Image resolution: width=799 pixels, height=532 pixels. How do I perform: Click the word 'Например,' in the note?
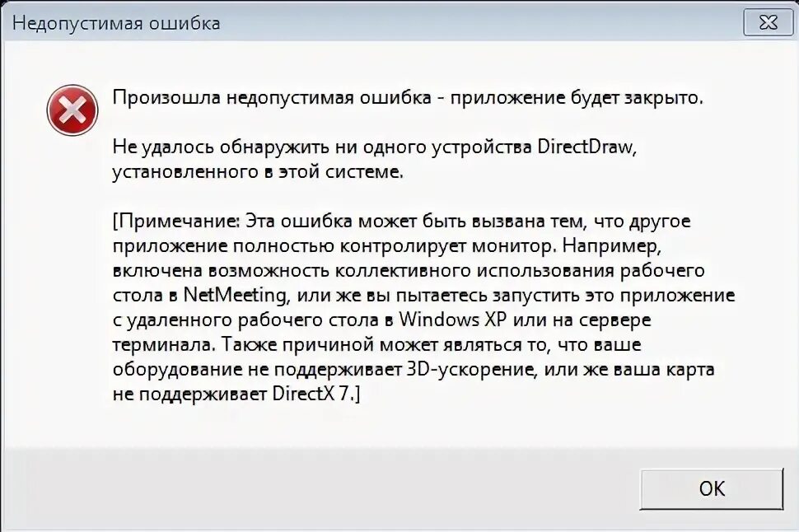[612, 246]
